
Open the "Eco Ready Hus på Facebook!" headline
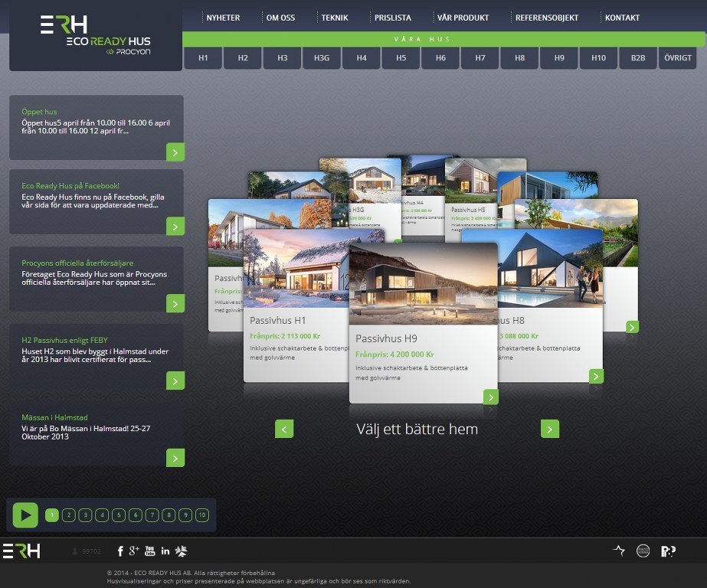[x=70, y=185]
